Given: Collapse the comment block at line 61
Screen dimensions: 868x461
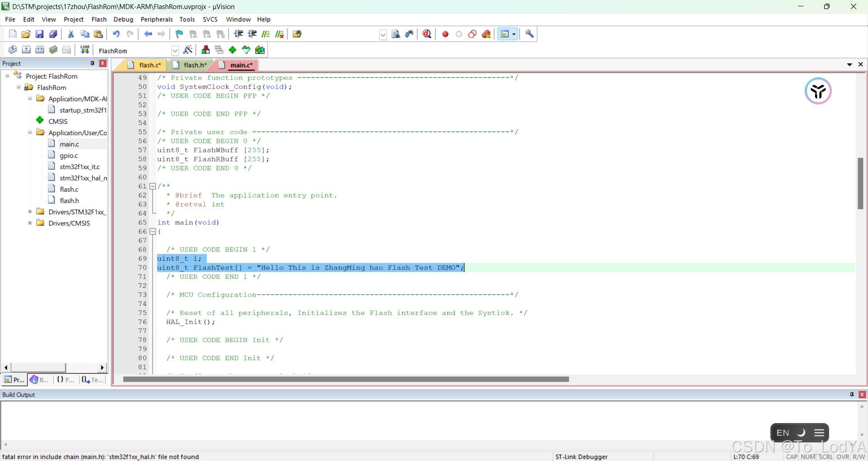Looking at the screenshot, I should [x=153, y=186].
